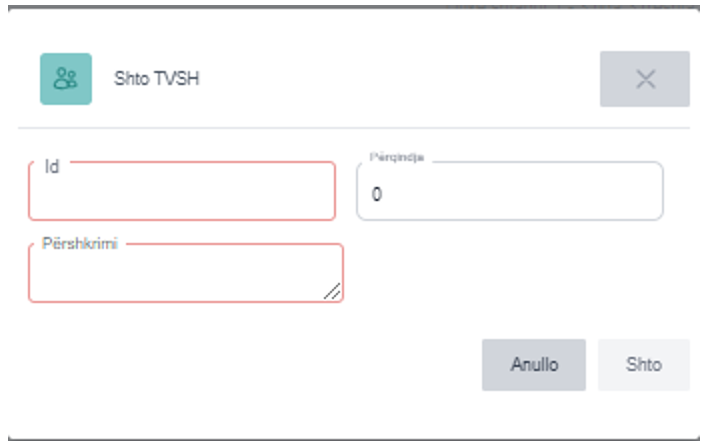Place cursor in red-outlined Id box

pos(182,193)
